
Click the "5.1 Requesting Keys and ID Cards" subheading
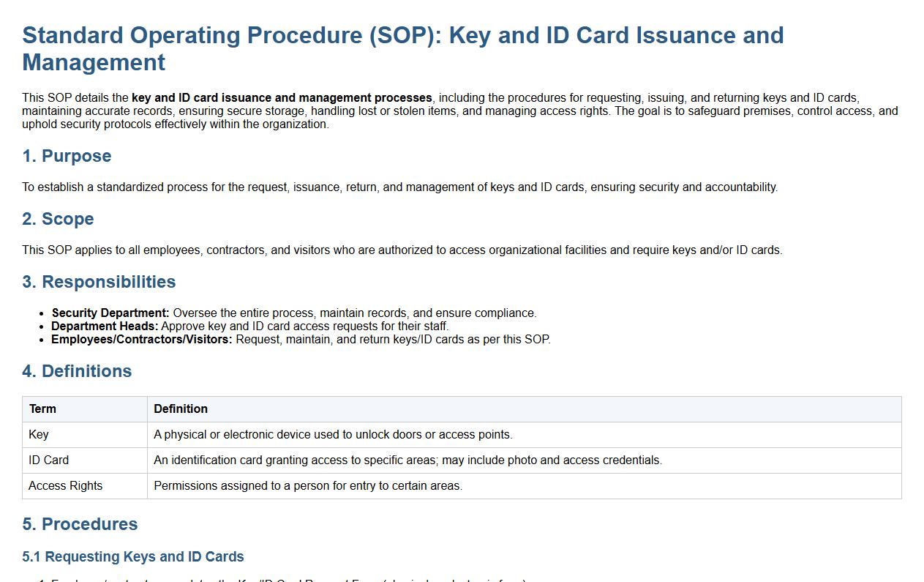(133, 557)
